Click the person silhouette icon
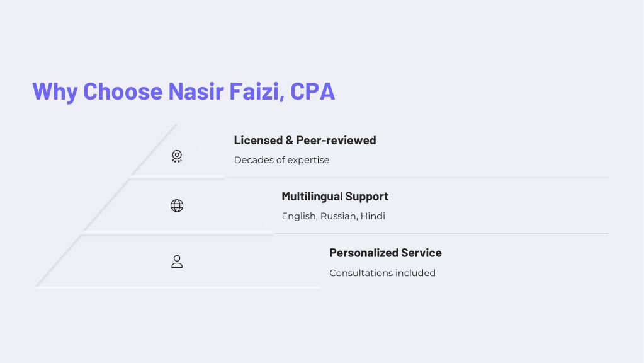The height and width of the screenshot is (363, 644). pos(177,262)
